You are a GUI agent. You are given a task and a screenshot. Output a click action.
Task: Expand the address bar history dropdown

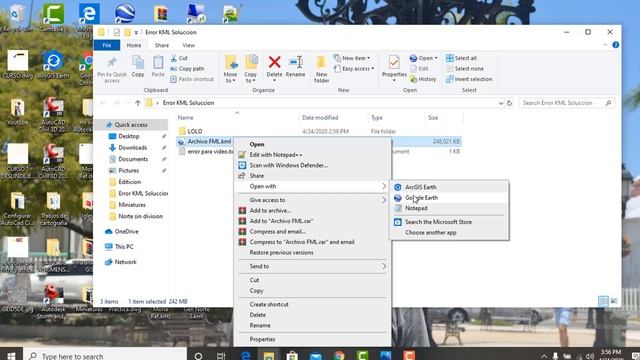[x=501, y=103]
